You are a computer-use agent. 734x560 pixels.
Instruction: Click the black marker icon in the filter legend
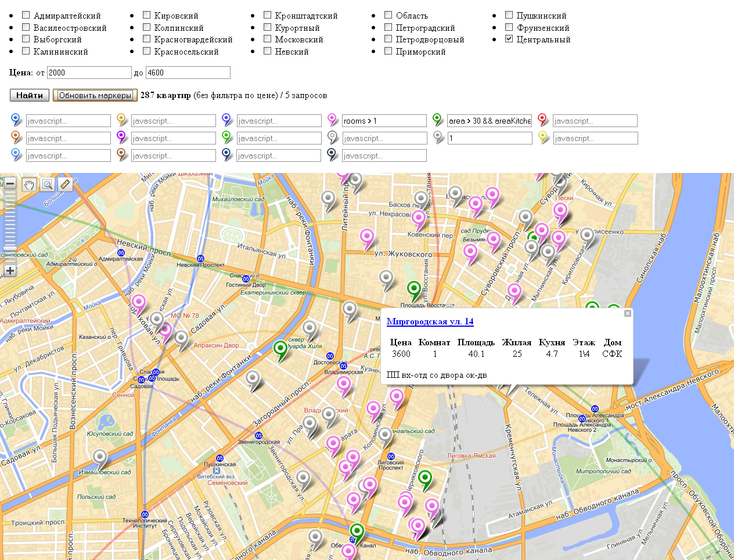pos(332,155)
